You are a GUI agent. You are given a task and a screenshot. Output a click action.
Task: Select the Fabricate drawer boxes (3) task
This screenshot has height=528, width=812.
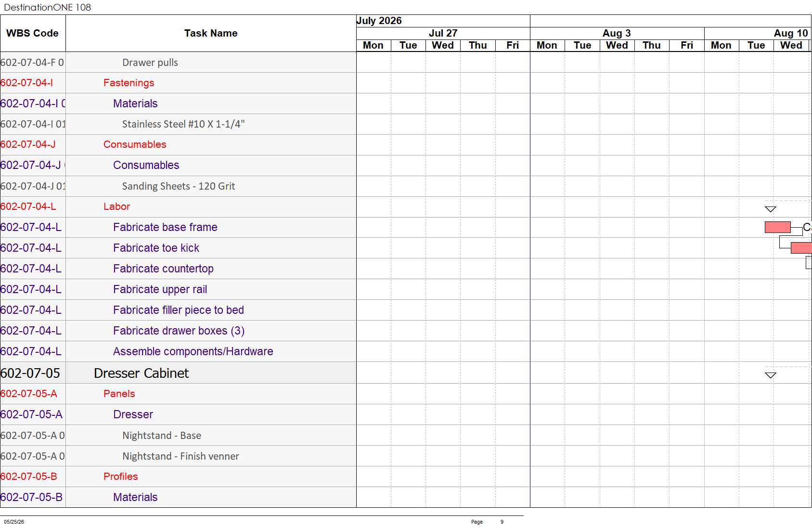[179, 331]
